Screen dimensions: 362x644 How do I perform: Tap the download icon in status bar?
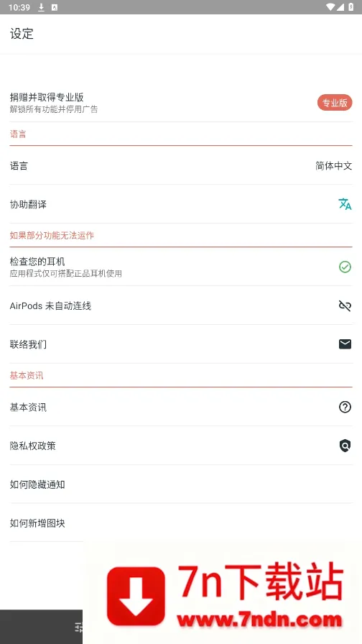tap(41, 7)
